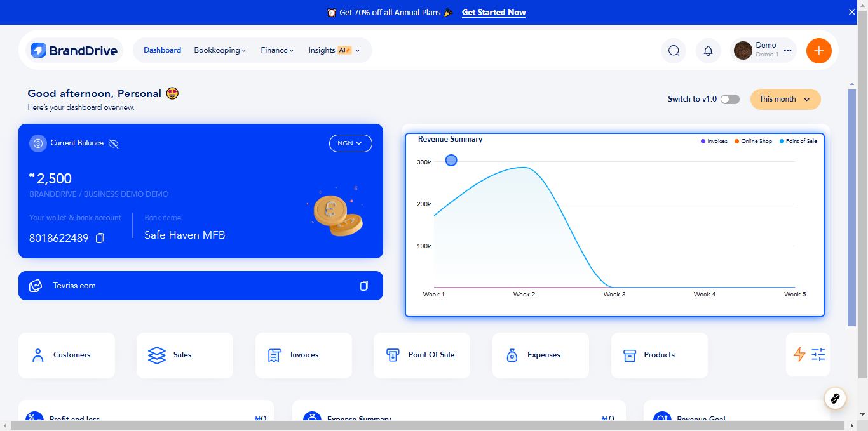Viewport: 868px width, 431px height.
Task: Click the orange plus create button
Action: click(819, 51)
